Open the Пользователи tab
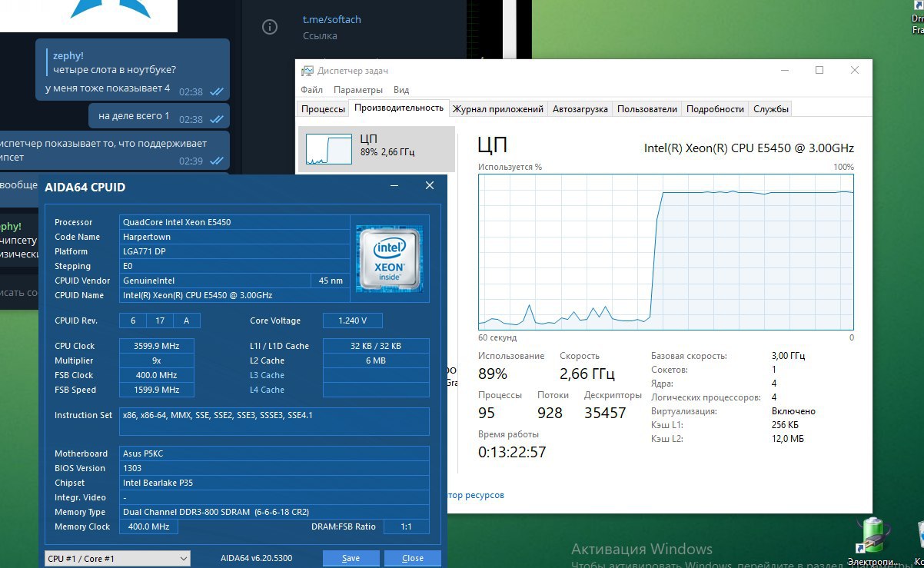Image resolution: width=924 pixels, height=568 pixels. tap(647, 109)
